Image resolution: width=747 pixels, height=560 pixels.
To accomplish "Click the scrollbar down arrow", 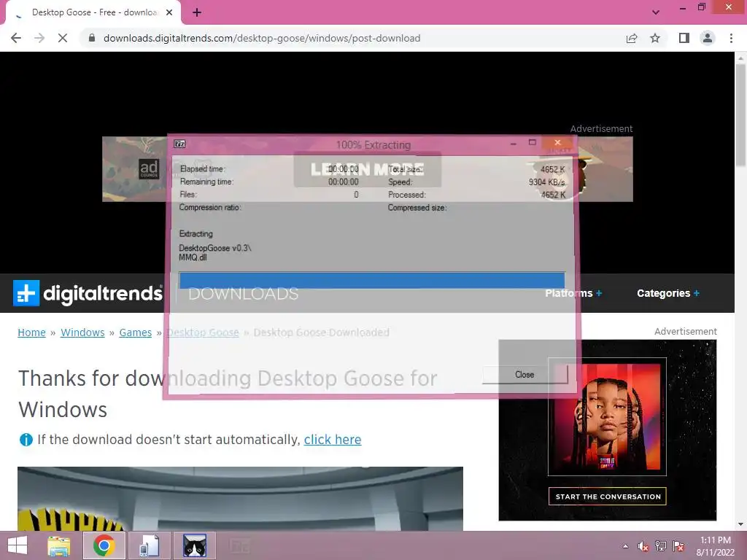I will click(740, 525).
